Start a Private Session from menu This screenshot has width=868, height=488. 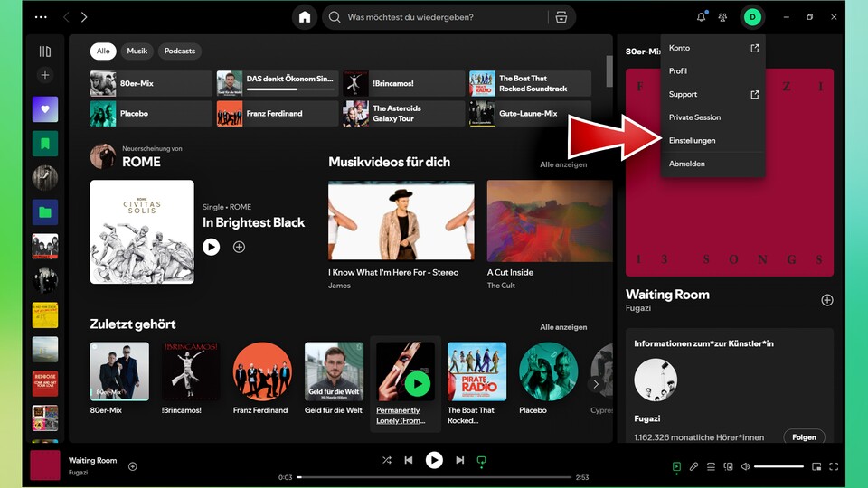point(713,117)
